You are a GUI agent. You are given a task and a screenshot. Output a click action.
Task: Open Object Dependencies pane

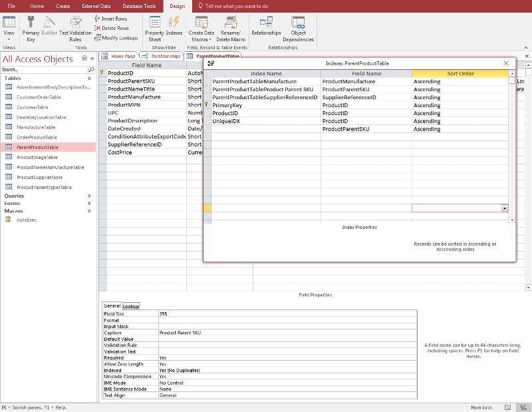click(x=299, y=27)
